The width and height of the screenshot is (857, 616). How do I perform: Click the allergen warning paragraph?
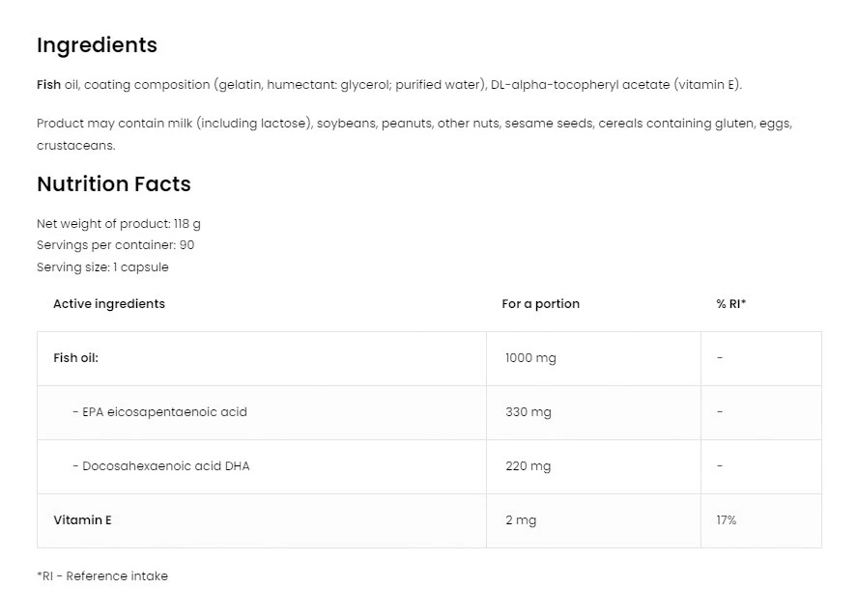pos(414,133)
